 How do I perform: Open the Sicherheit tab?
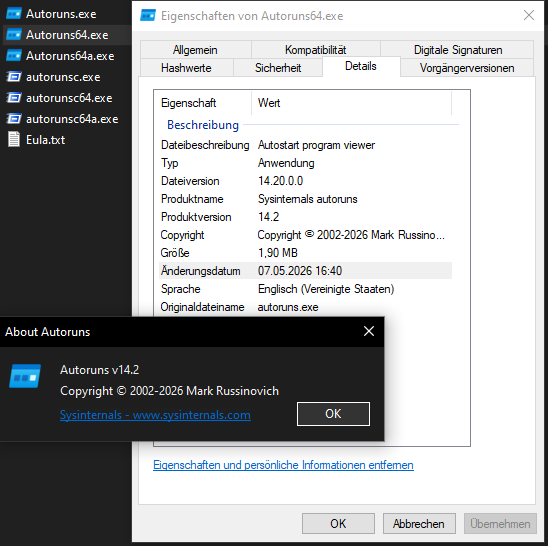[x=278, y=67]
